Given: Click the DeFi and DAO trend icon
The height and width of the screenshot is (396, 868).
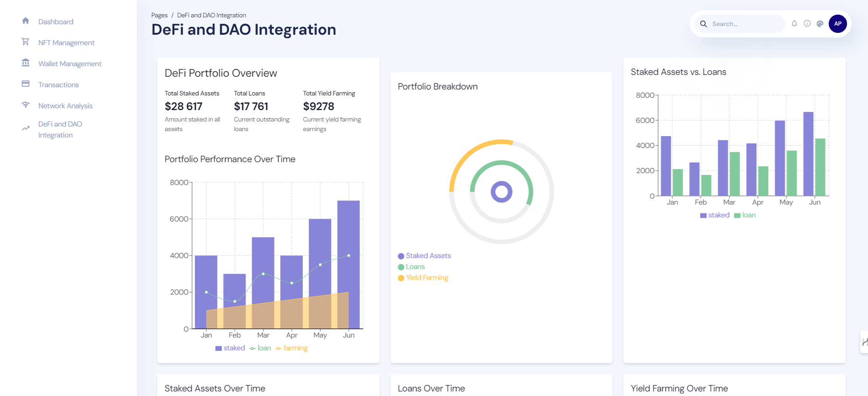Looking at the screenshot, I should click(x=26, y=129).
